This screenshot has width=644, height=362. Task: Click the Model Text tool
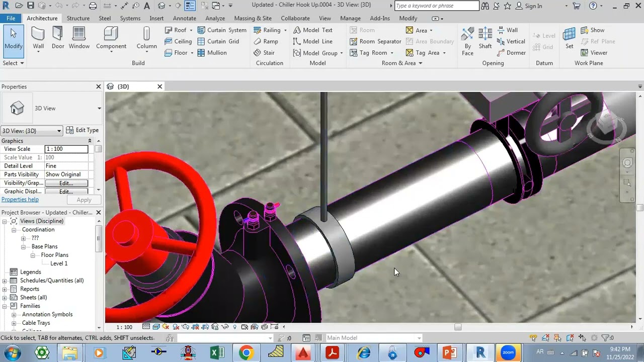(x=312, y=30)
